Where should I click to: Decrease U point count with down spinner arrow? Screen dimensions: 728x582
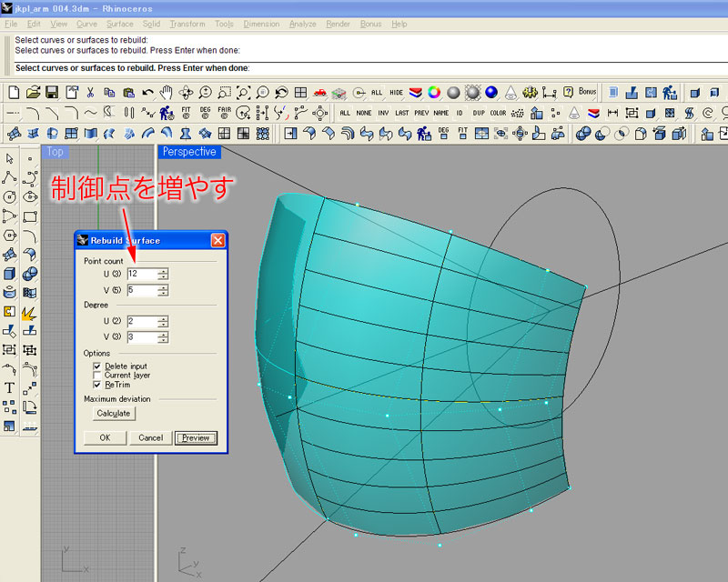coord(163,276)
